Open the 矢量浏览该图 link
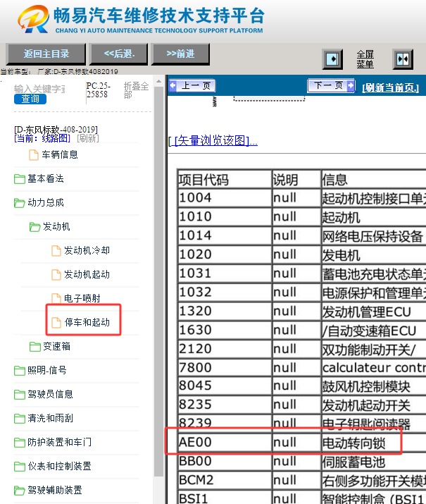 click(x=213, y=141)
